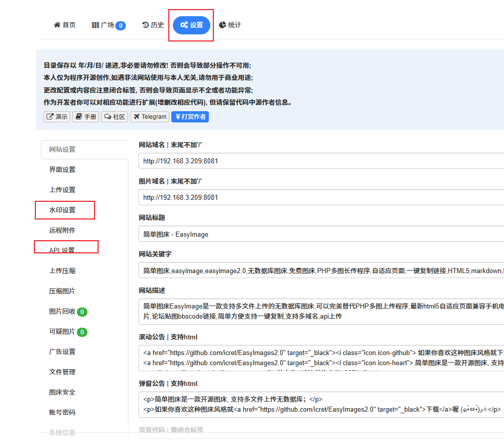Open 账号密码 in the sidebar
Viewport: 504px width, 440px height.
pyautogui.click(x=62, y=412)
